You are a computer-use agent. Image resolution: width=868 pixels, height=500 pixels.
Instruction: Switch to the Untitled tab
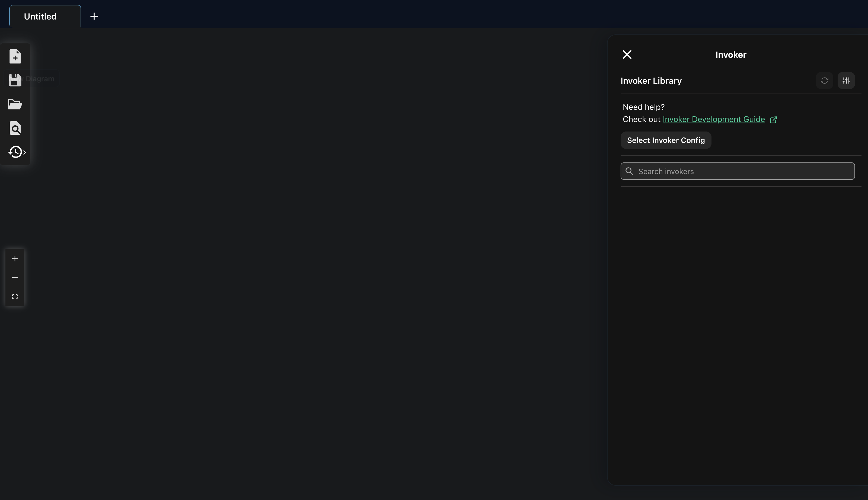[45, 17]
